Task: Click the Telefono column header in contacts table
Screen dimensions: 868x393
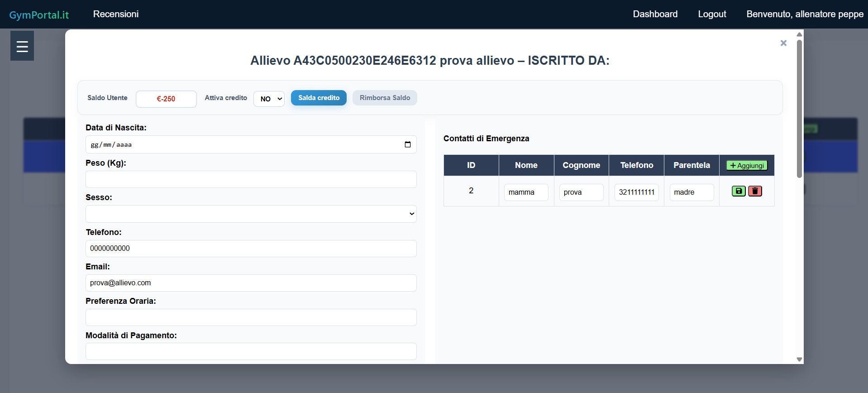Action: coord(637,165)
